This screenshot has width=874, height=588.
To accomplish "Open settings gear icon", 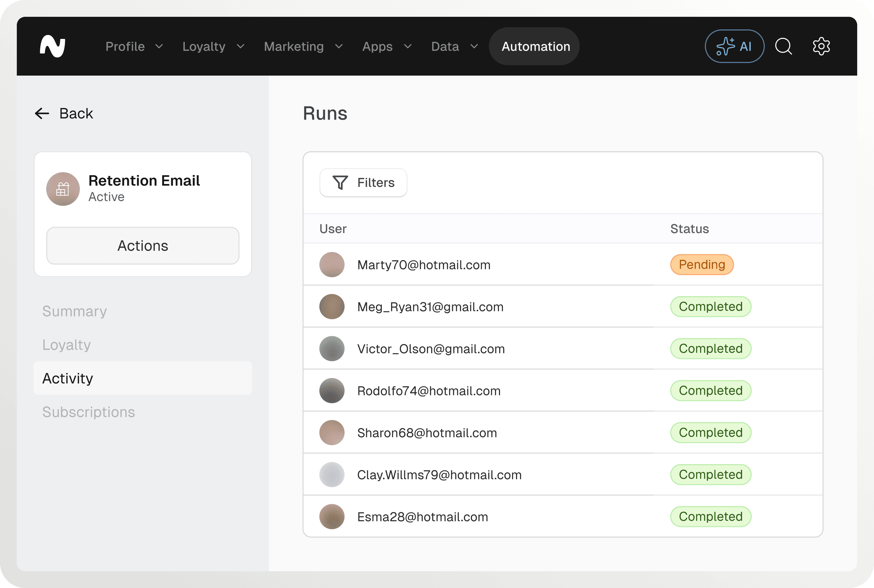I will tap(821, 46).
